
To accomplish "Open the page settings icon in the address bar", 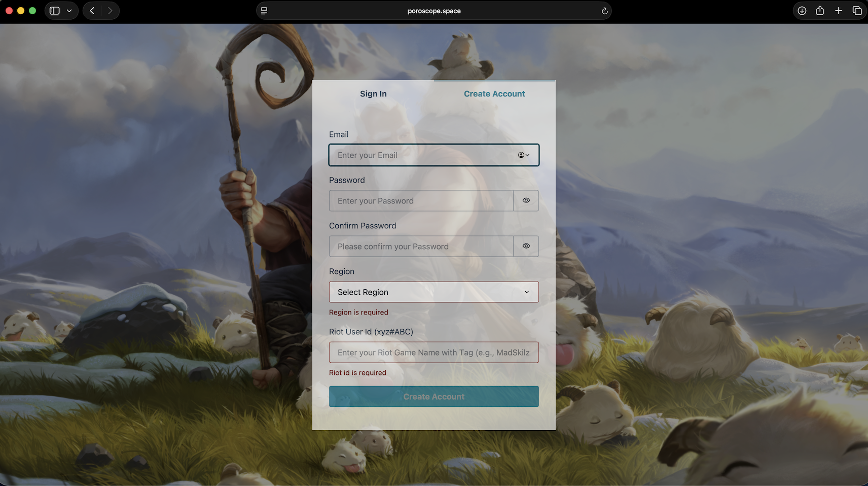I will tap(264, 11).
